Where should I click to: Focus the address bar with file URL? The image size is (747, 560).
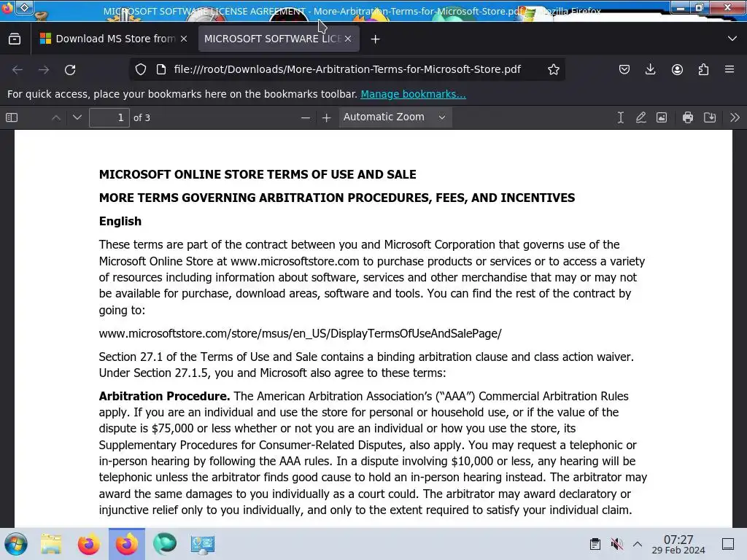[347, 69]
